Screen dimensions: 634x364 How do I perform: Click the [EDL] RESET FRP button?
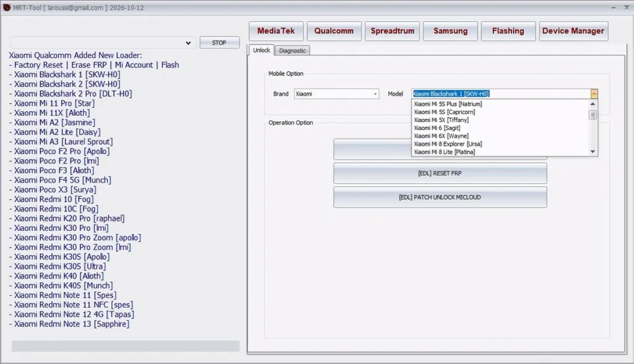click(x=440, y=173)
